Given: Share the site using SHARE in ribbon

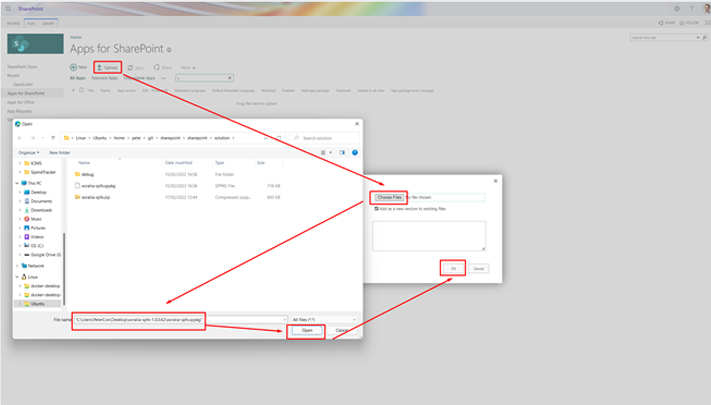Looking at the screenshot, I should [667, 23].
